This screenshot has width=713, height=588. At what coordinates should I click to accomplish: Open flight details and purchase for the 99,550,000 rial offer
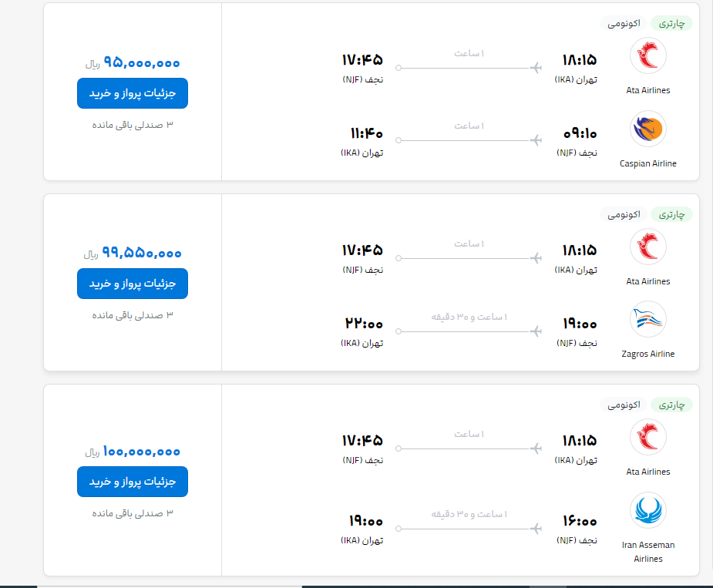133,284
